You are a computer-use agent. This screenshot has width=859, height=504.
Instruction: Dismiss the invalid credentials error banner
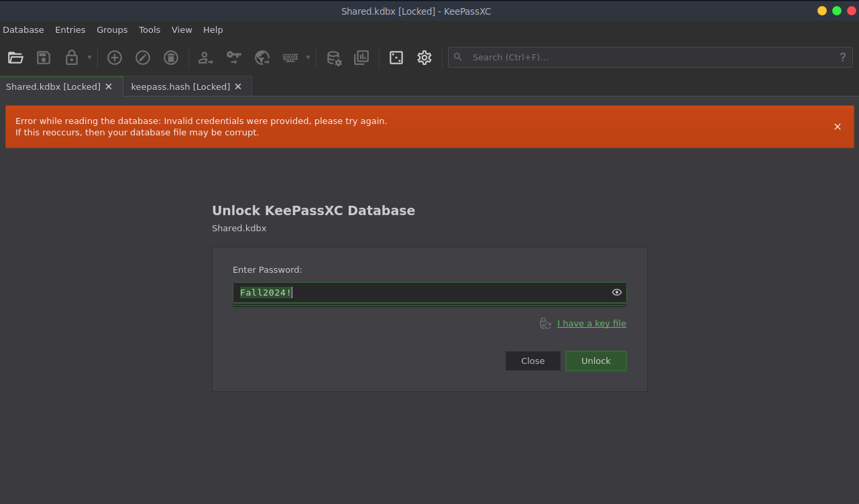(x=838, y=127)
